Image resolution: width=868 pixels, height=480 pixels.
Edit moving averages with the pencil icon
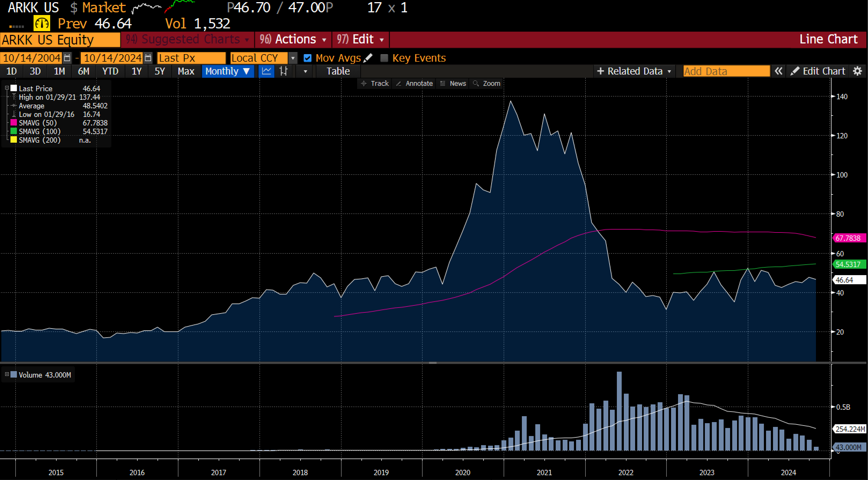pyautogui.click(x=368, y=58)
